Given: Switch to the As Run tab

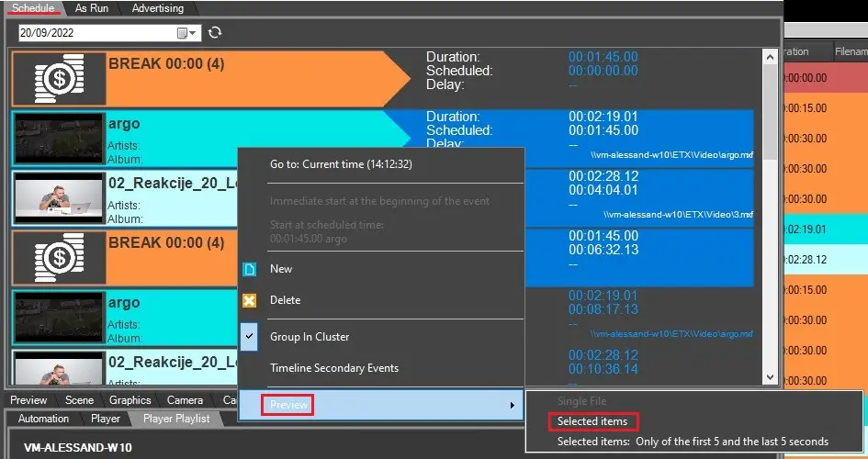Looking at the screenshot, I should pyautogui.click(x=92, y=8).
